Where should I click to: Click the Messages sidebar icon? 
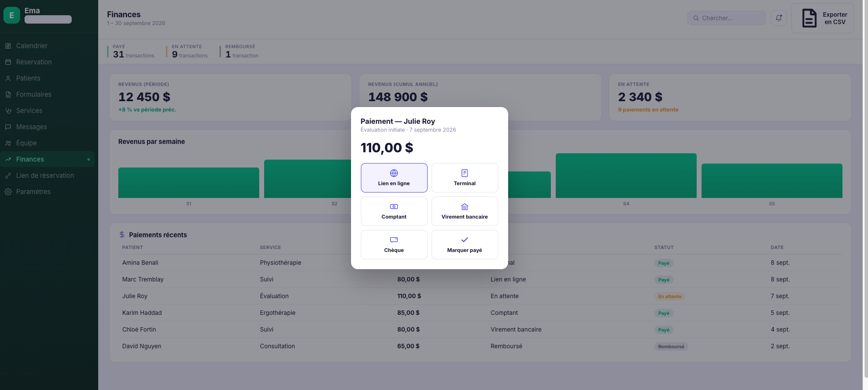tap(8, 127)
